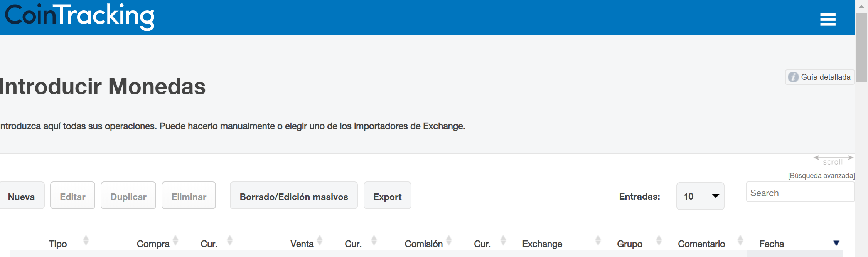Sort by Comisión column arrows
This screenshot has height=257, width=868.
(x=449, y=240)
